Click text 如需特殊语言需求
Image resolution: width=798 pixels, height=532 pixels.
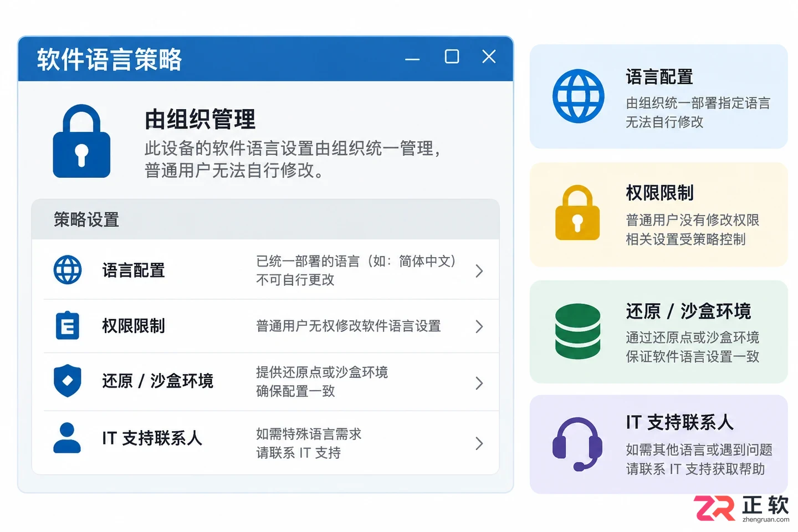click(309, 434)
